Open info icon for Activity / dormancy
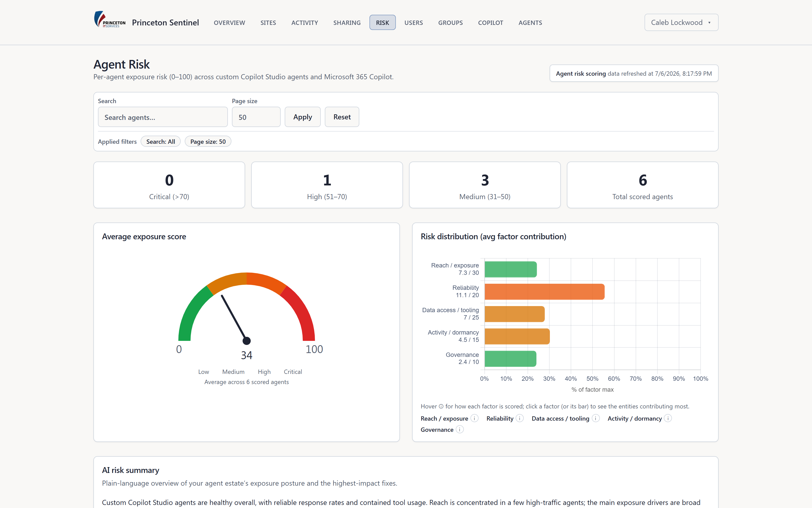Image resolution: width=812 pixels, height=508 pixels. [668, 418]
